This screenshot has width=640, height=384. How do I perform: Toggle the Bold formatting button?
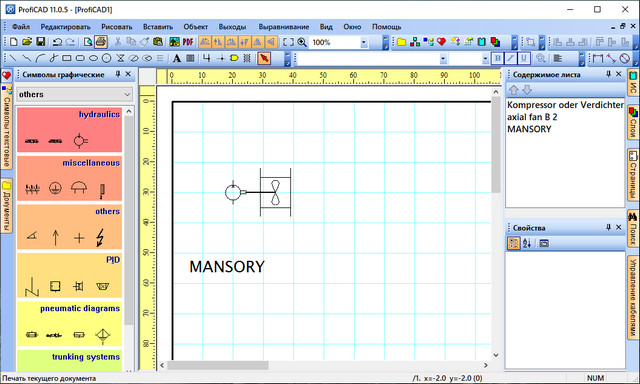coord(498,58)
